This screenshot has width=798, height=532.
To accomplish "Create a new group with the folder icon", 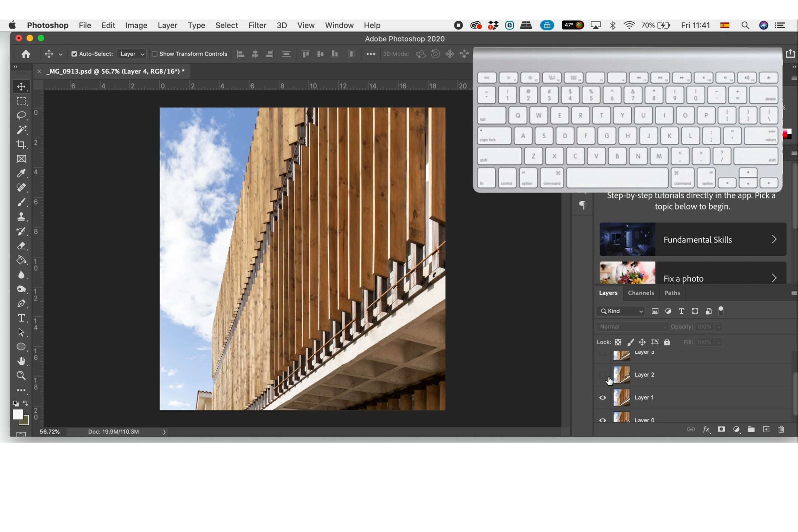I will [x=751, y=429].
